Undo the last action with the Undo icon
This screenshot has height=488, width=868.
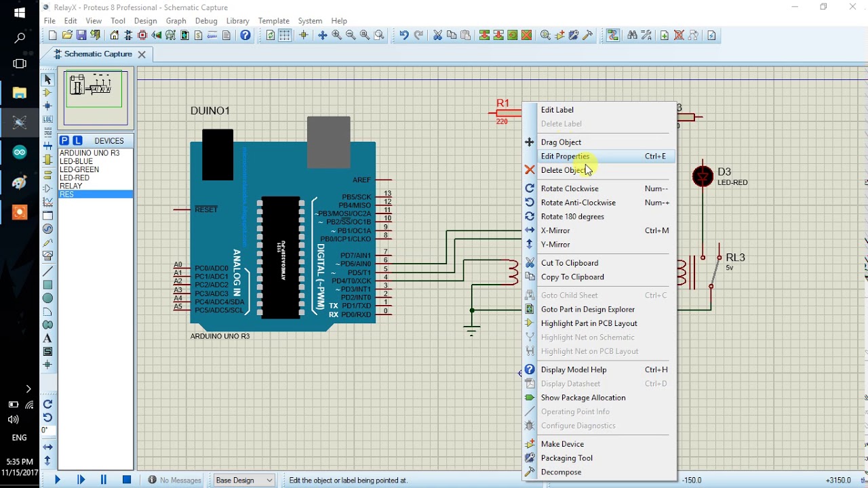[x=403, y=35]
